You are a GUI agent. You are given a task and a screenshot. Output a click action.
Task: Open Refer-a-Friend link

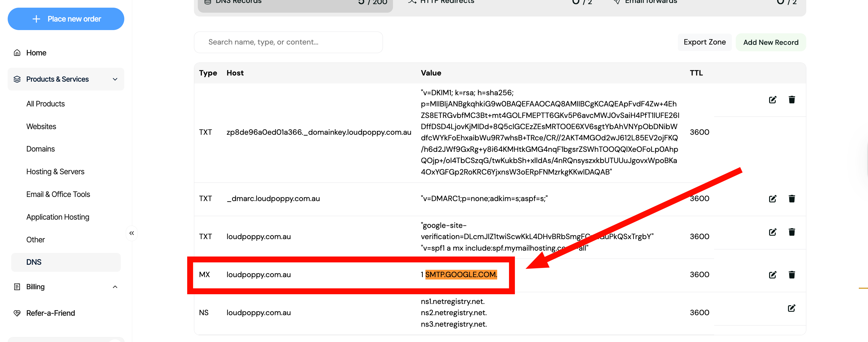[50, 313]
